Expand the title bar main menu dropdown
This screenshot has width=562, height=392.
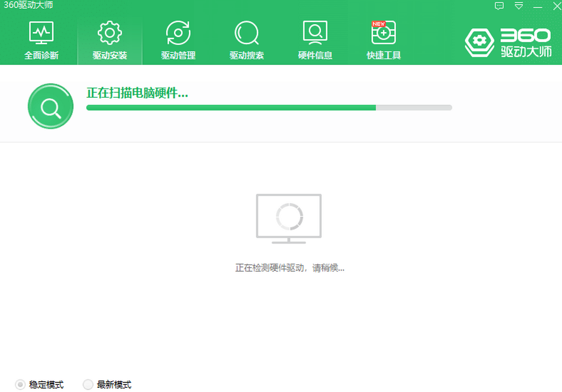click(519, 6)
